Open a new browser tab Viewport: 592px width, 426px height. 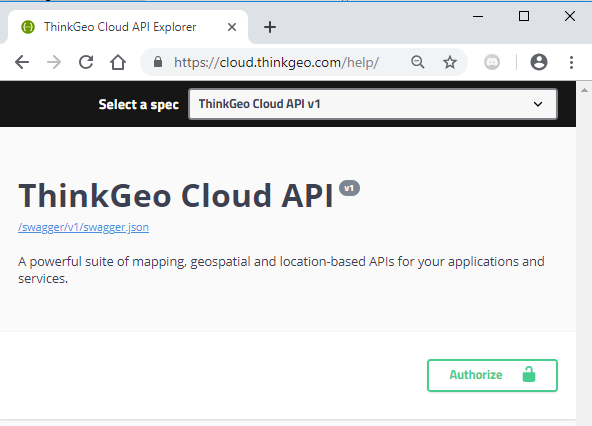point(270,27)
